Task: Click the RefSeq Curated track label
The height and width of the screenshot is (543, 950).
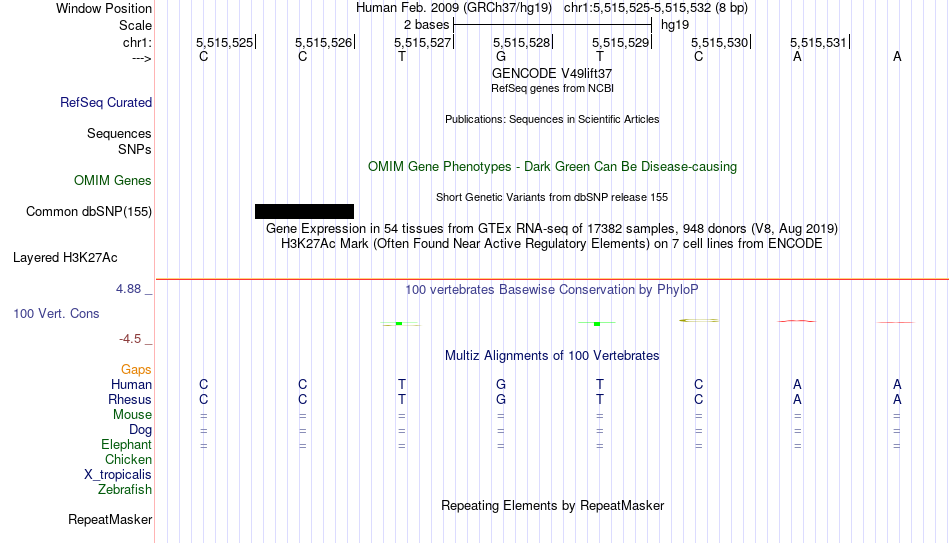Action: click(105, 102)
